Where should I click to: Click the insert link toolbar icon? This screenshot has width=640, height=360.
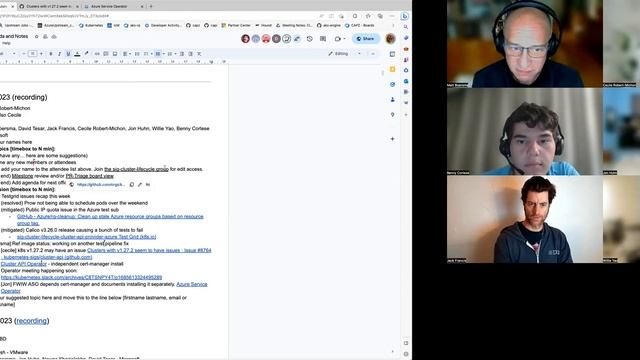coord(97,54)
